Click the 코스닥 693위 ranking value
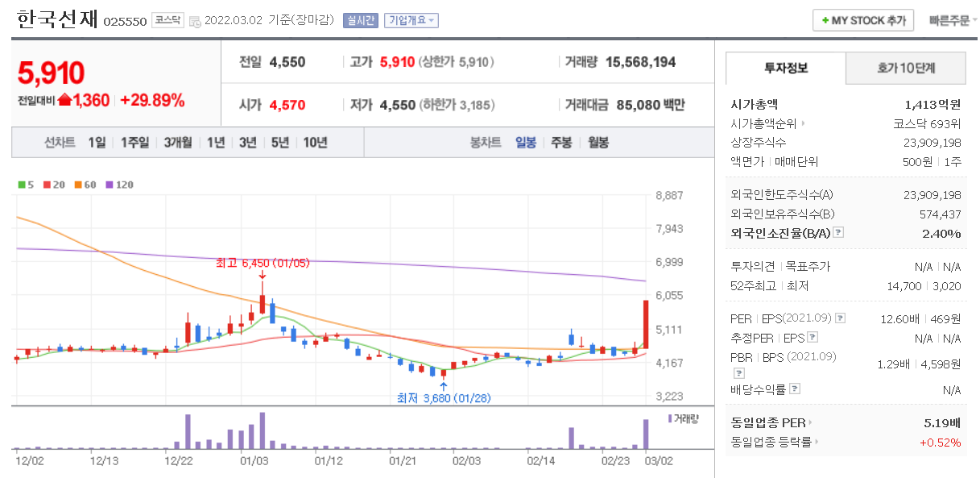The image size is (980, 478). [927, 123]
